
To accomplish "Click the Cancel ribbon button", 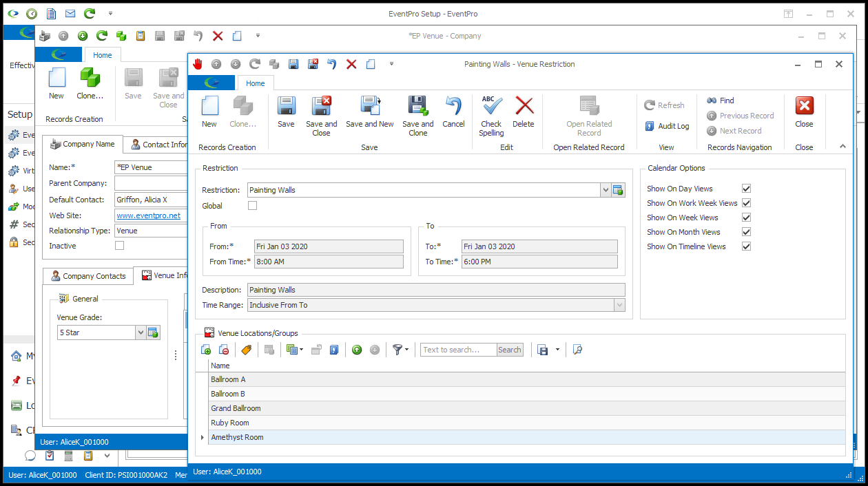I will click(x=453, y=112).
